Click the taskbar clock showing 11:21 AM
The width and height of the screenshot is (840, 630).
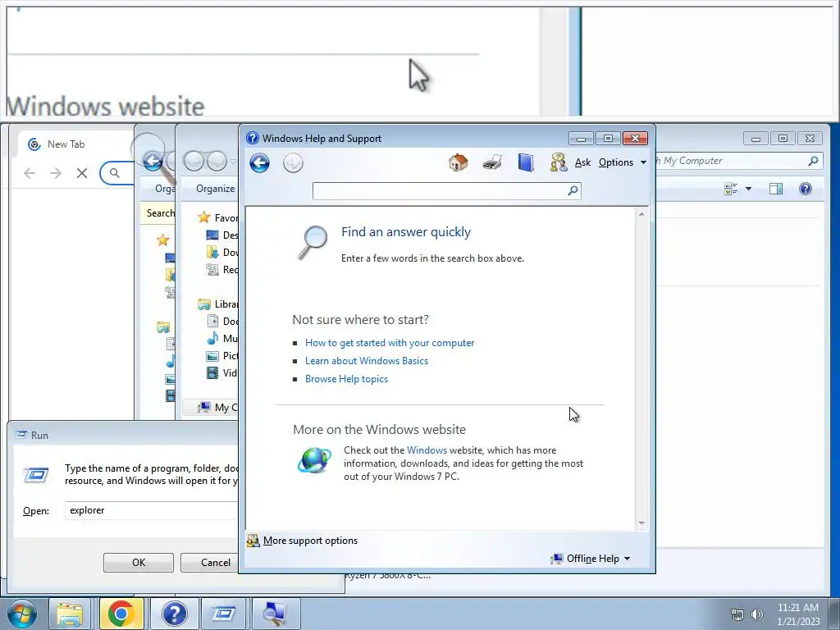click(x=797, y=614)
